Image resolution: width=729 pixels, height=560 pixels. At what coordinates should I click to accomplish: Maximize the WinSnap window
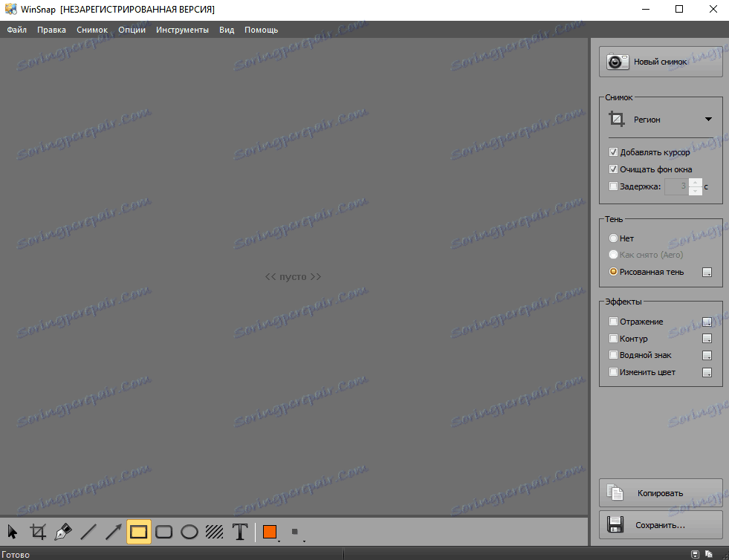click(679, 10)
